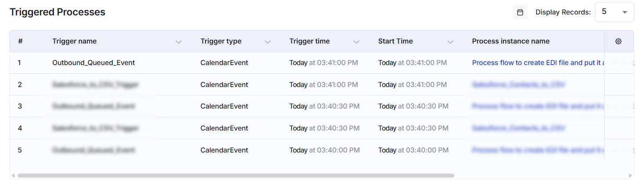The height and width of the screenshot is (189, 644).
Task: Click the Process instance name column header
Action: coord(511,41)
